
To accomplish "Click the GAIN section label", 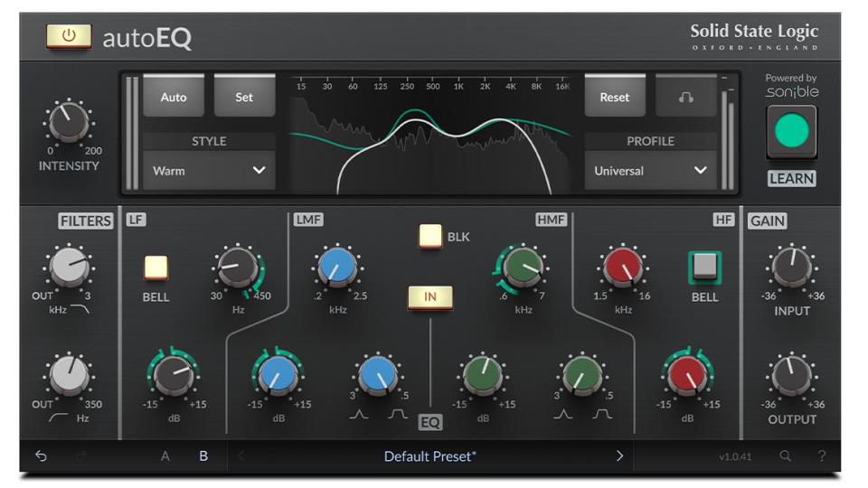I will 768,221.
